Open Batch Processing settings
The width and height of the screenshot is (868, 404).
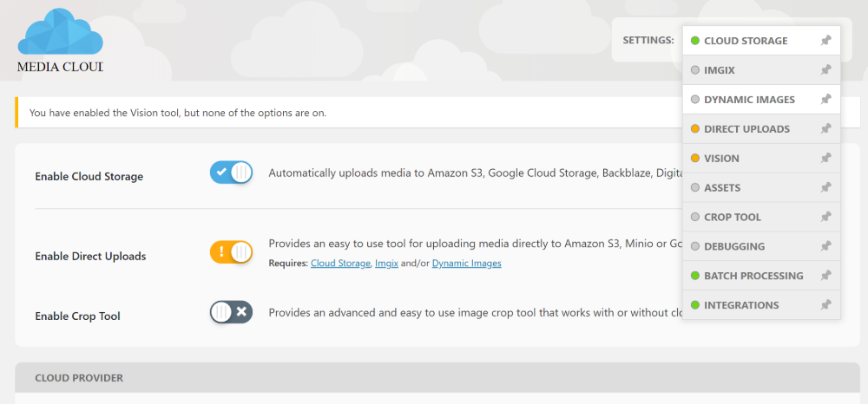[x=761, y=275]
